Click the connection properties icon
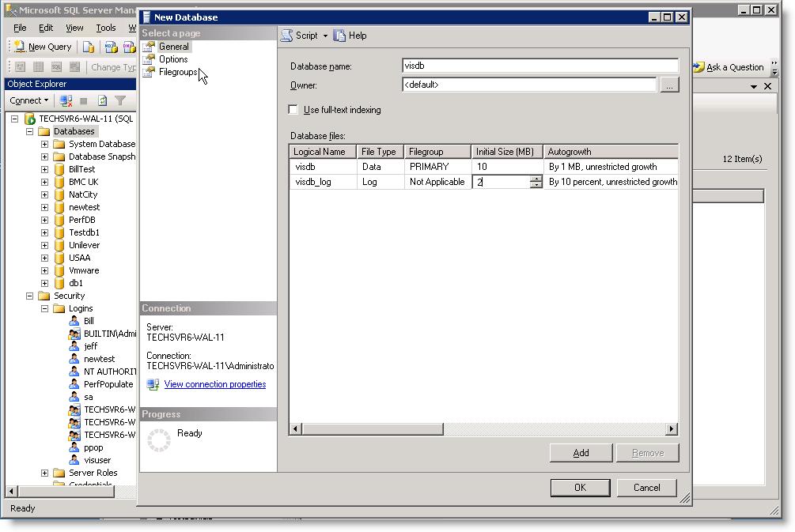Viewport: 795px width, 532px height. [153, 384]
